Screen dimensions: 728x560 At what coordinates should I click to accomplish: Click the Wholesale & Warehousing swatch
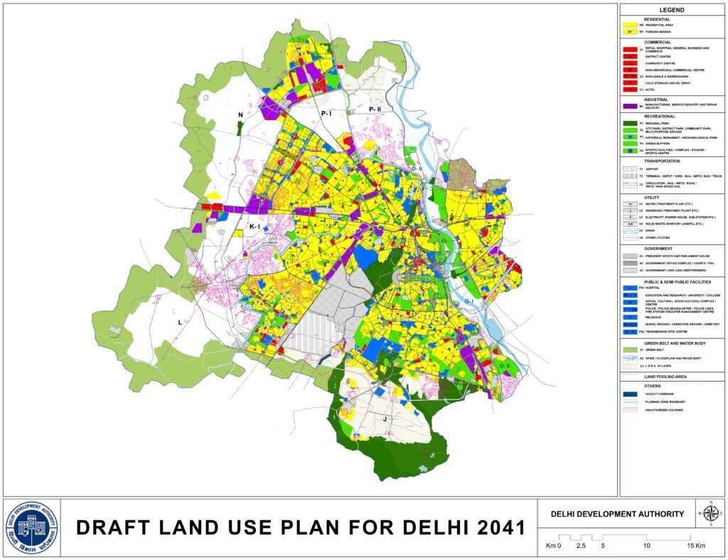click(630, 76)
